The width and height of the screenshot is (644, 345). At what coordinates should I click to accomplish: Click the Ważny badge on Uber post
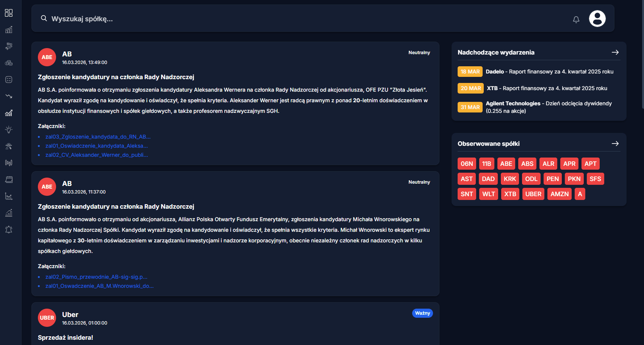[x=422, y=313]
